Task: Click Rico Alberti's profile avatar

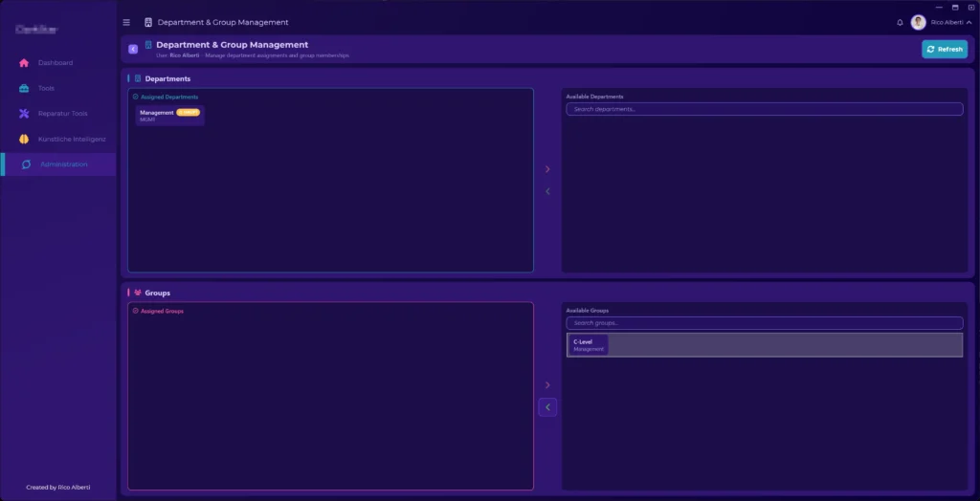Action: [918, 23]
